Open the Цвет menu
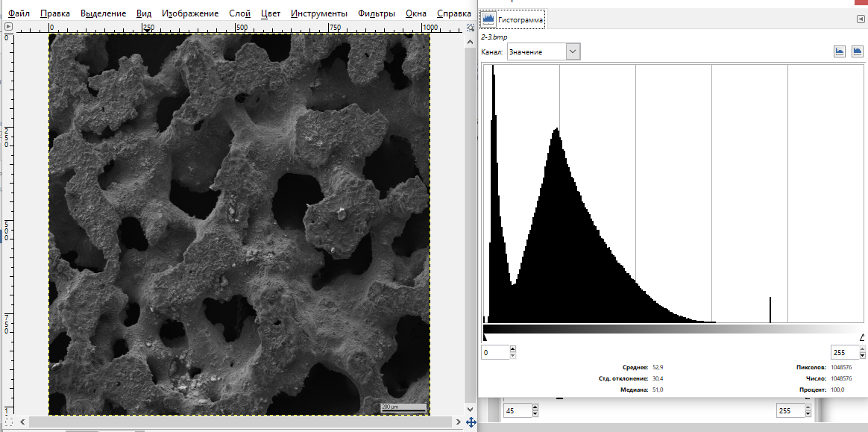 click(271, 13)
